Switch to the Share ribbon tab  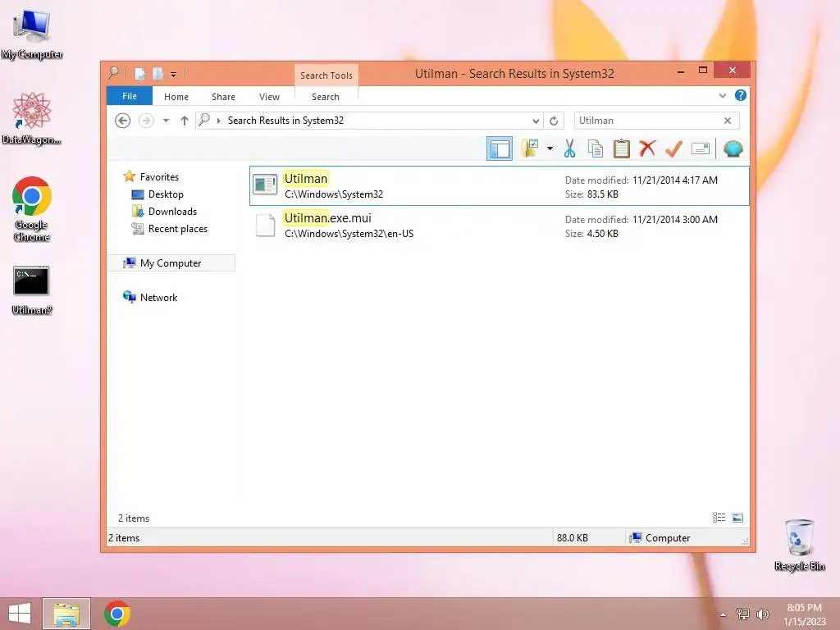click(x=223, y=97)
